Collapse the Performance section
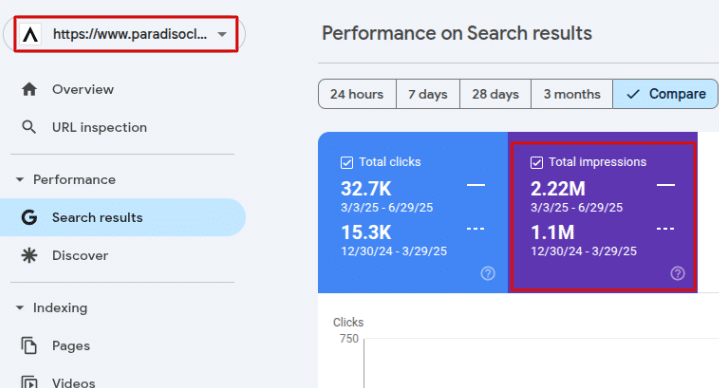Viewport: 719px width, 388px height. (20, 180)
